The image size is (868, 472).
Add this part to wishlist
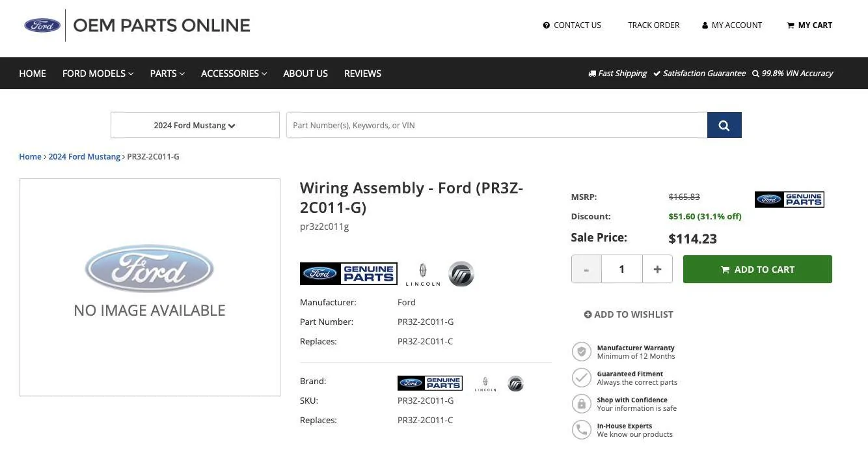(629, 314)
